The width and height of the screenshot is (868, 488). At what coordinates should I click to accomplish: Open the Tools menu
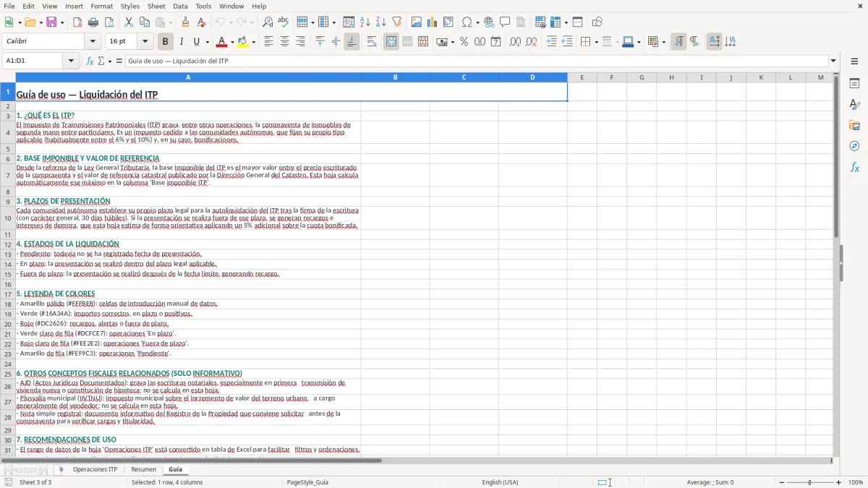pos(203,6)
